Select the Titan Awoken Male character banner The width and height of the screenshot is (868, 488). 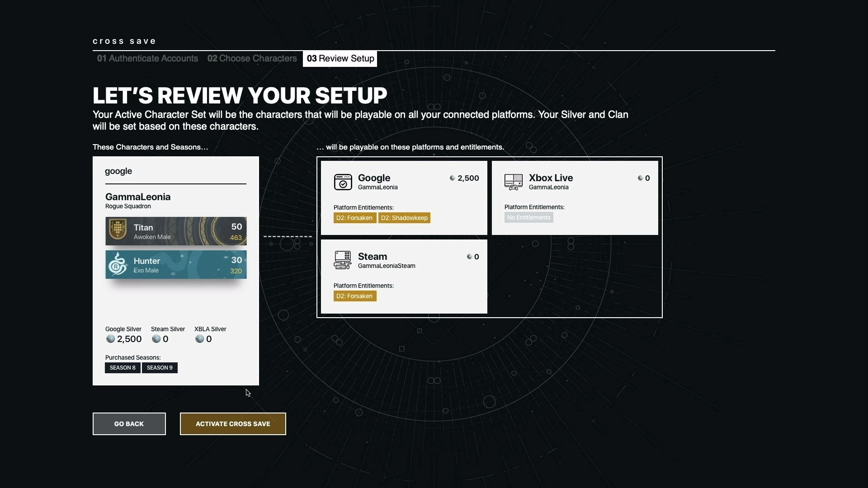pos(176,231)
